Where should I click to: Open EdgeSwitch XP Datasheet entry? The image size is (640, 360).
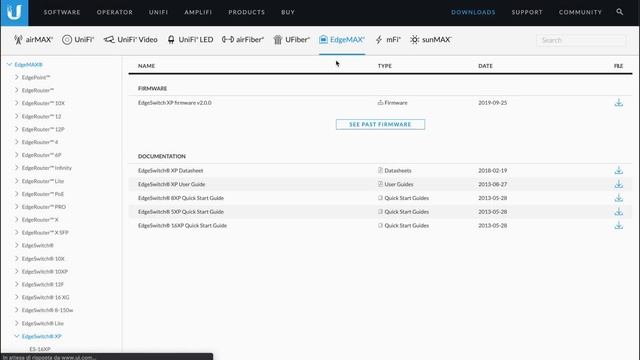tap(171, 171)
